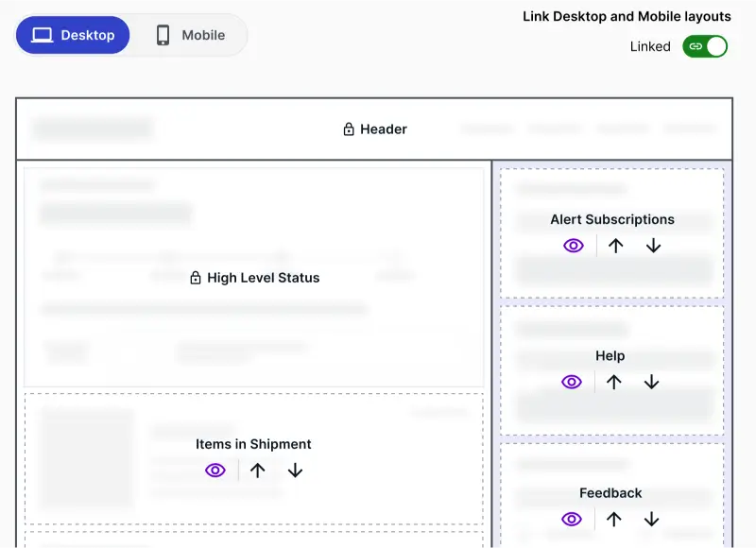Screen dimensions: 756x548
Task: Move Alert Subscriptions section down
Action: [653, 246]
